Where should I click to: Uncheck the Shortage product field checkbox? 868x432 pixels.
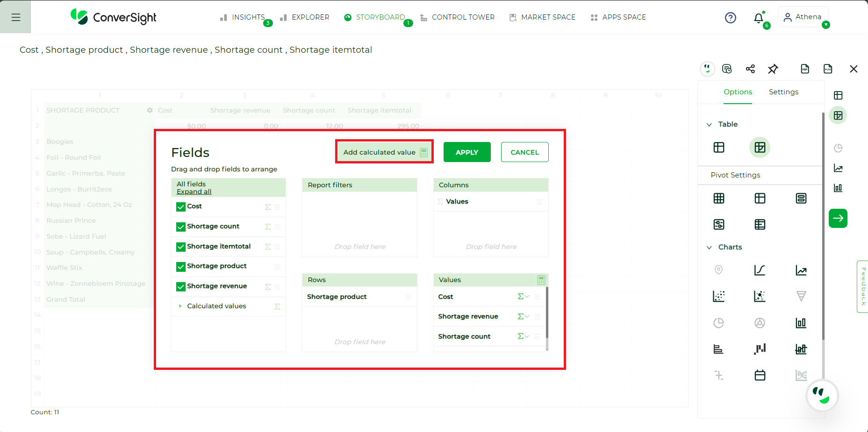coord(181,266)
